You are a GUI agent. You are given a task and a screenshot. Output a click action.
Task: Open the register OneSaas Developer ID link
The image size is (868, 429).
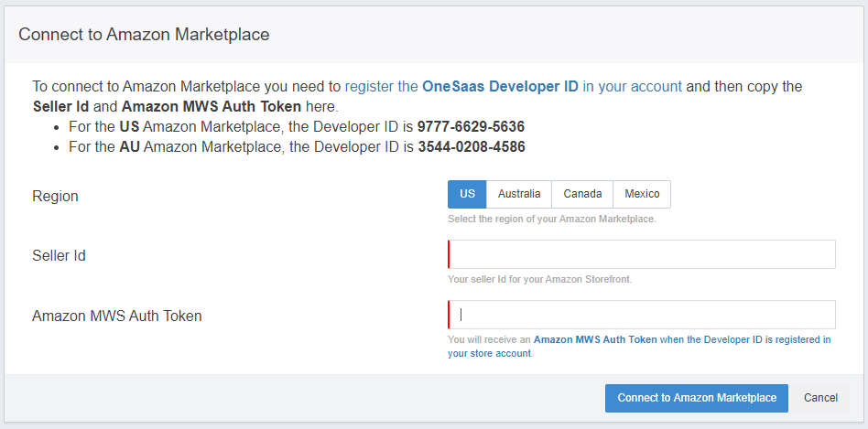tap(513, 86)
